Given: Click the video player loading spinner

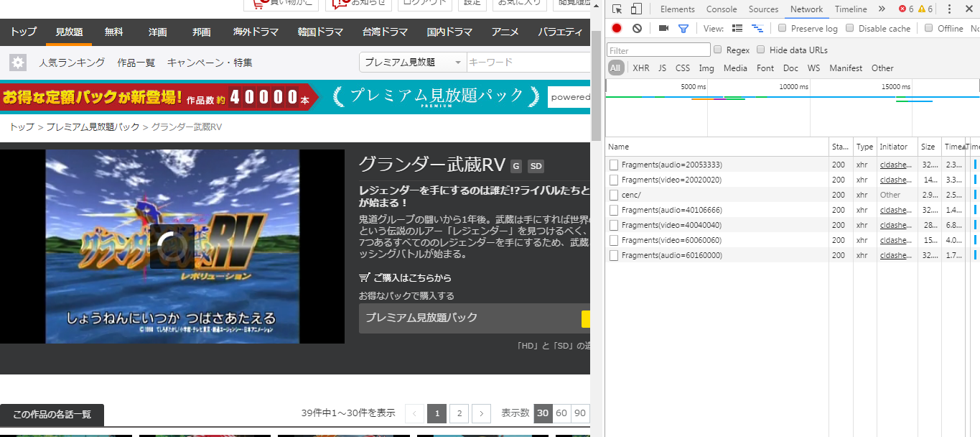Looking at the screenshot, I should click(x=172, y=247).
